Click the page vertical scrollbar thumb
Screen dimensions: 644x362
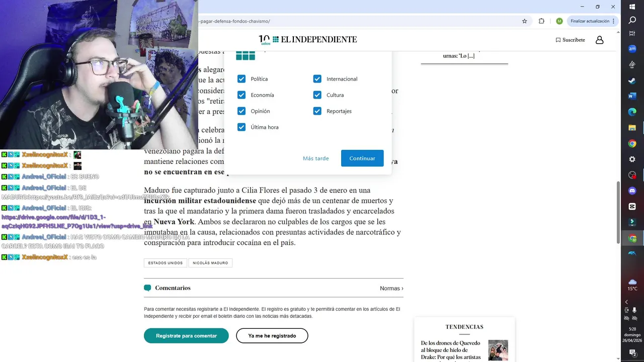pos(618,212)
